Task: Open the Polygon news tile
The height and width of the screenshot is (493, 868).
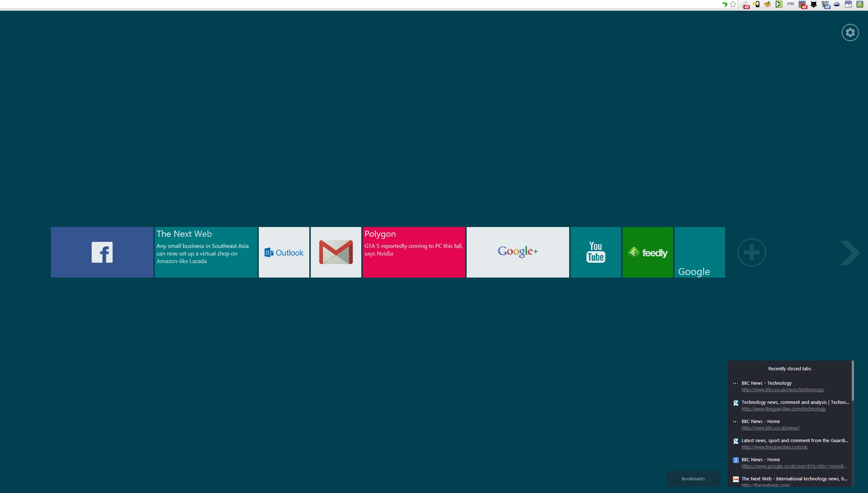Action: tap(414, 252)
